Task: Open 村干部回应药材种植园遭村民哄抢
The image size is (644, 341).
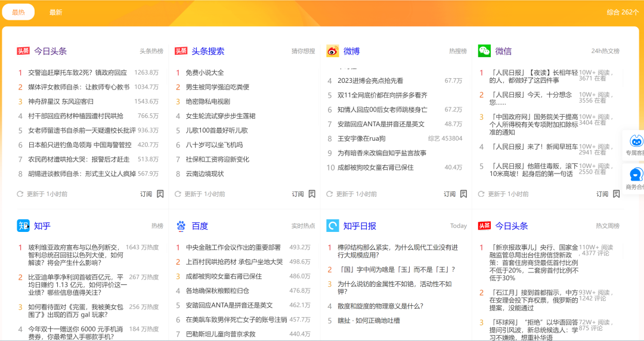Action: tap(76, 116)
